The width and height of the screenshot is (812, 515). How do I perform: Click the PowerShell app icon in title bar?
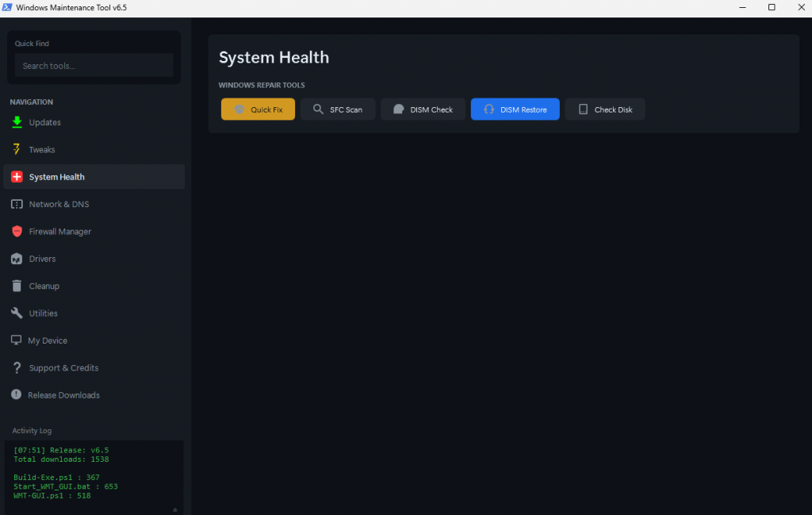(x=6, y=7)
